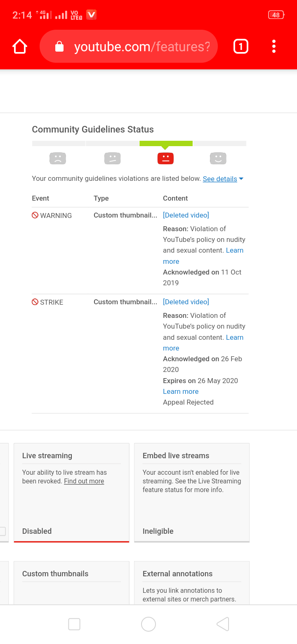Open the Deleted video link under WARNING

[x=186, y=215]
